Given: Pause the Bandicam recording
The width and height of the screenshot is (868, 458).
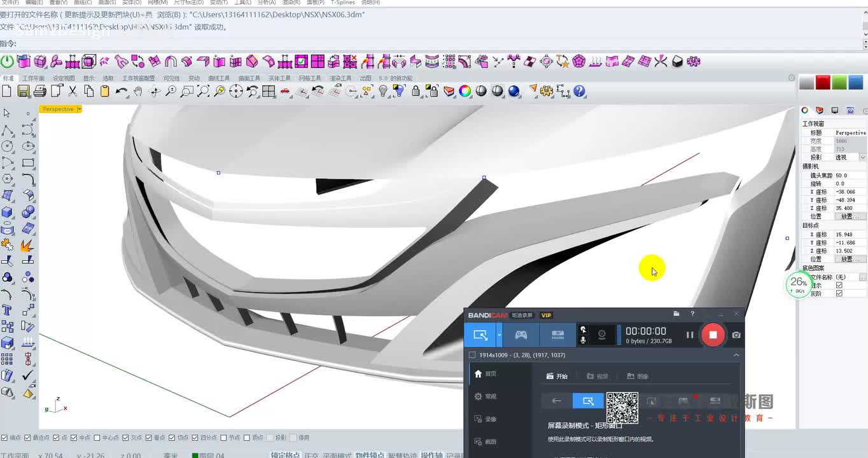Looking at the screenshot, I should click(690, 335).
